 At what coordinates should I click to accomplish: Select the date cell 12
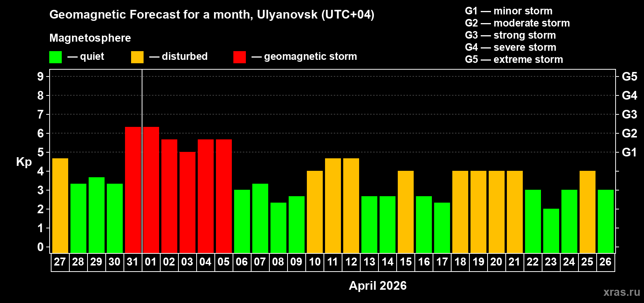[x=351, y=262]
